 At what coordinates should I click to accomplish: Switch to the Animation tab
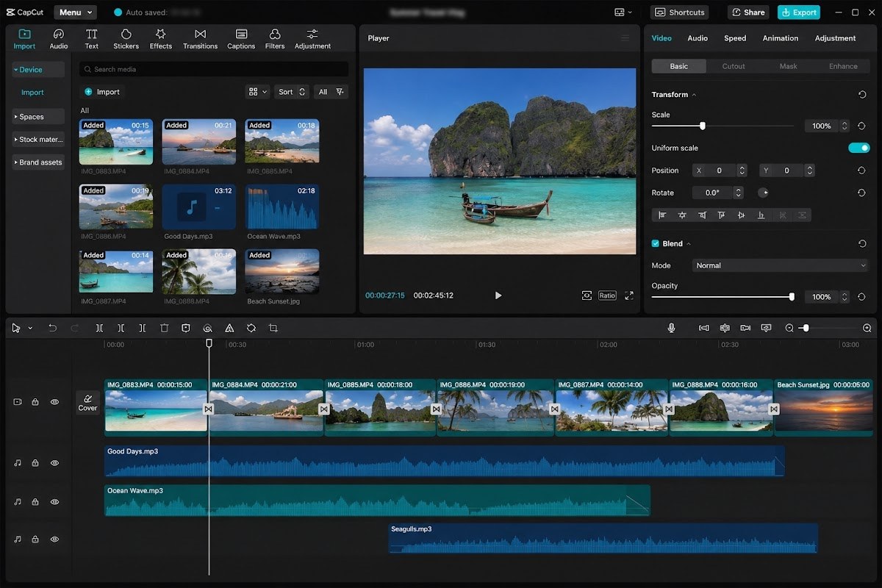pyautogui.click(x=780, y=38)
